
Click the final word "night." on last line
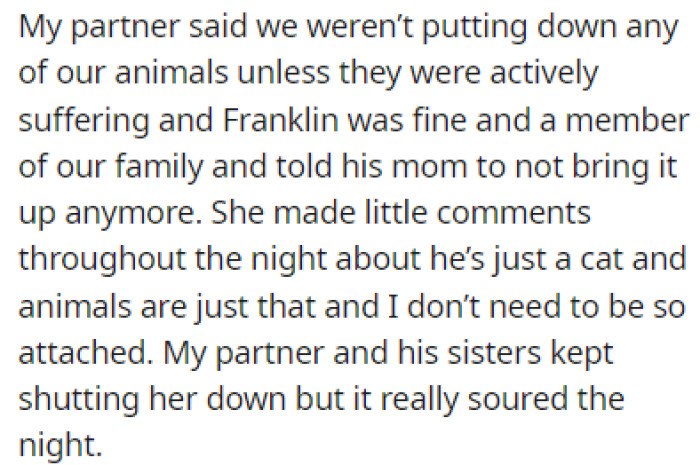coord(60,446)
